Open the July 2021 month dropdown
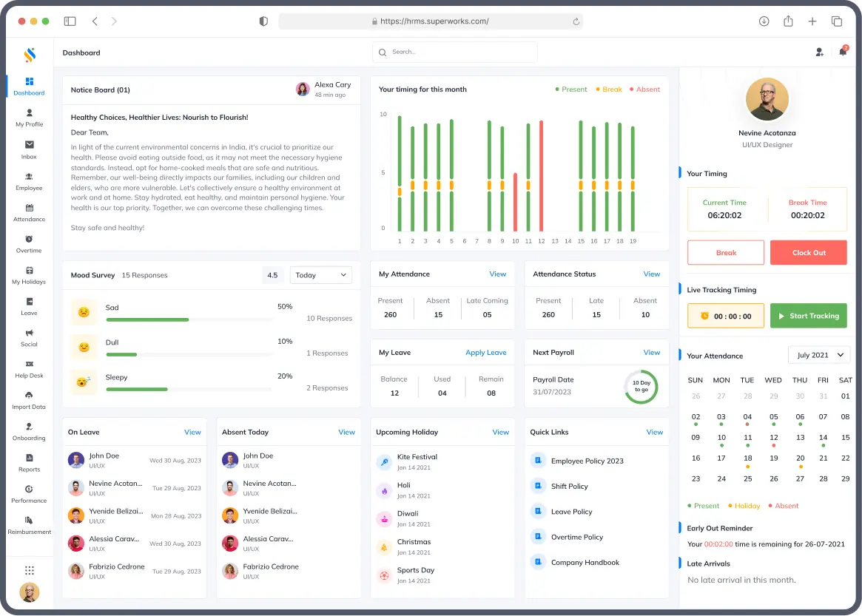This screenshot has width=862, height=616. pyautogui.click(x=818, y=355)
